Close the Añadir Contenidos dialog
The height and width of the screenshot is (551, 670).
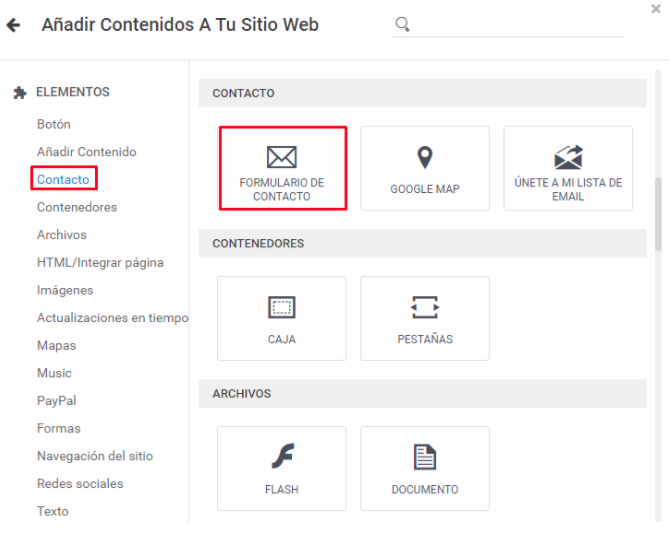pos(656,9)
